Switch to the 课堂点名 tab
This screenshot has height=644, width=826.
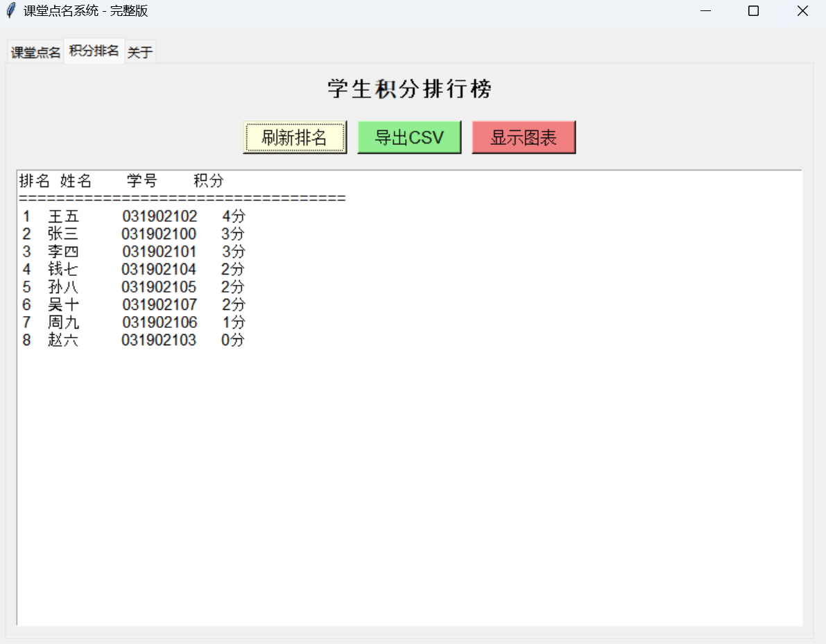tap(35, 52)
